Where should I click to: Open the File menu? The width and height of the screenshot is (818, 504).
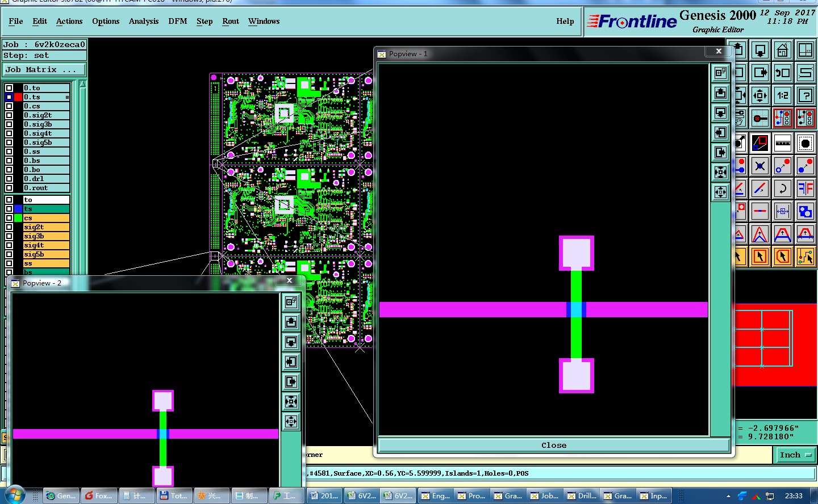(x=16, y=22)
